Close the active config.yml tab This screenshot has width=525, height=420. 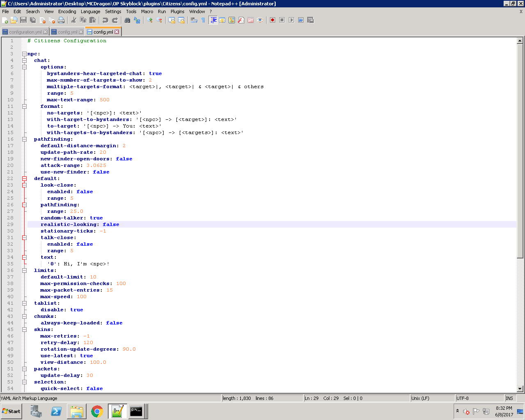pos(117,32)
